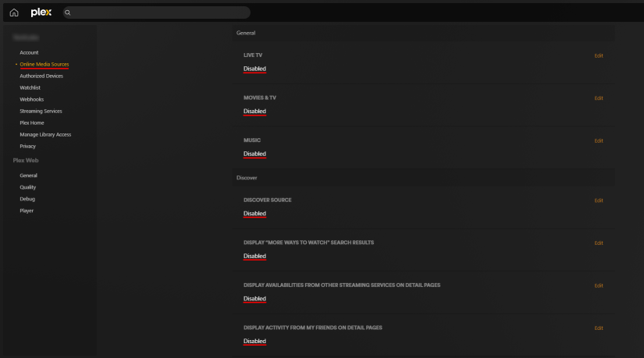Edit the Live TV setting

tap(599, 56)
